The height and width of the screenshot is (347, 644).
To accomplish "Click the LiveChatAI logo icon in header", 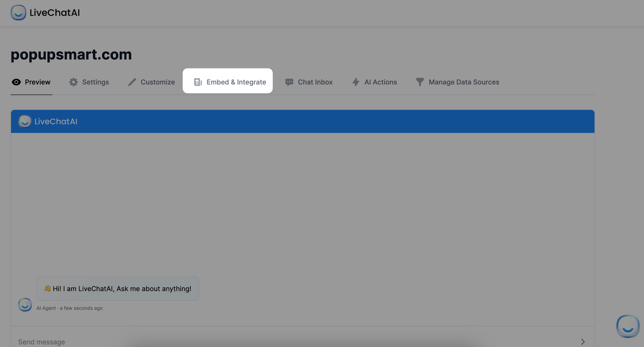I will coord(18,13).
